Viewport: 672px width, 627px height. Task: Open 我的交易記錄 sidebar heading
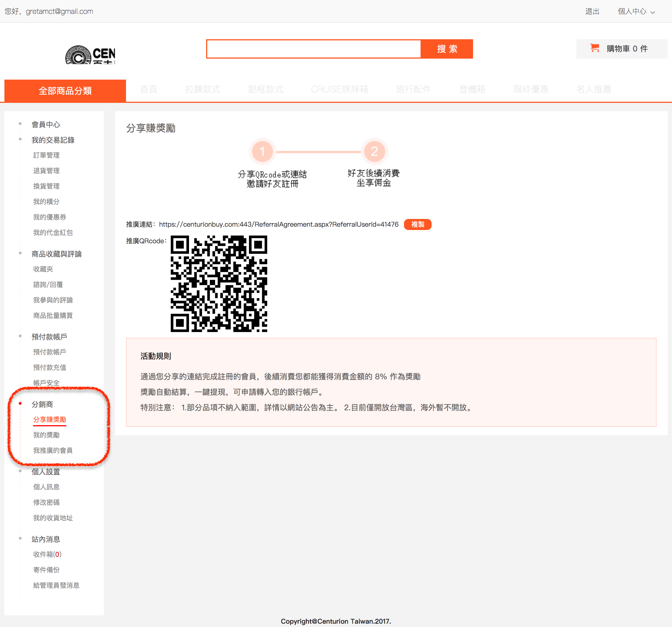pyautogui.click(x=53, y=140)
